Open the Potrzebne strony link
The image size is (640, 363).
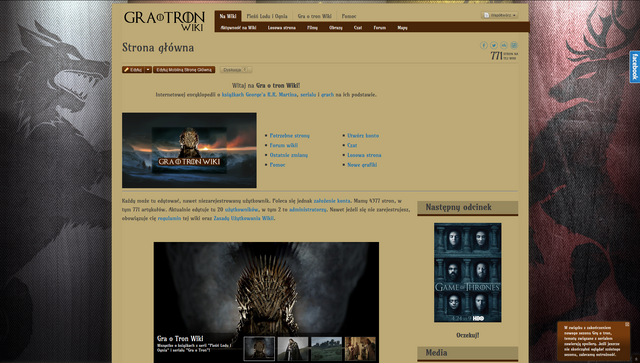(289, 136)
